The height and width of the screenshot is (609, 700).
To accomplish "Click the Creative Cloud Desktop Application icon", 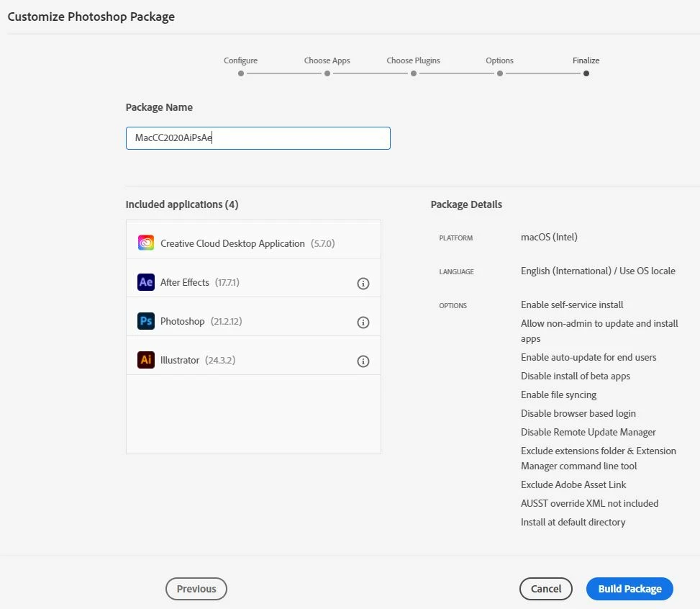I will pyautogui.click(x=145, y=243).
